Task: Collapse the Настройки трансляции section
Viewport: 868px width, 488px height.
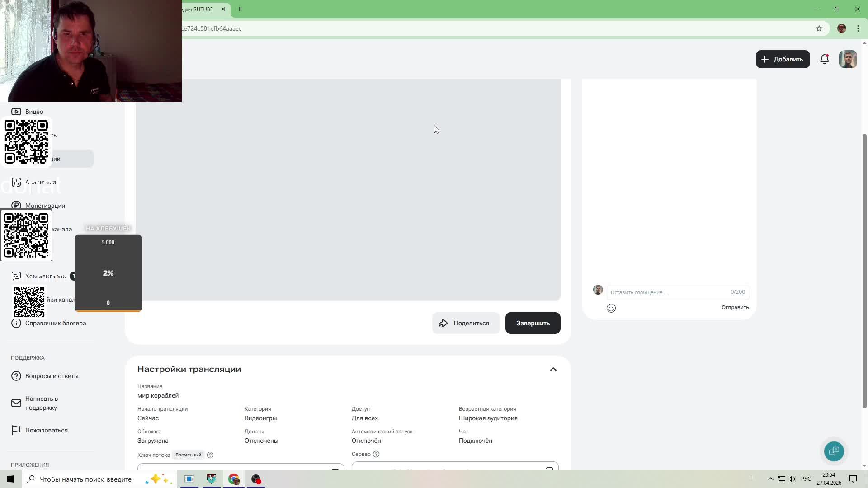Action: (x=553, y=369)
